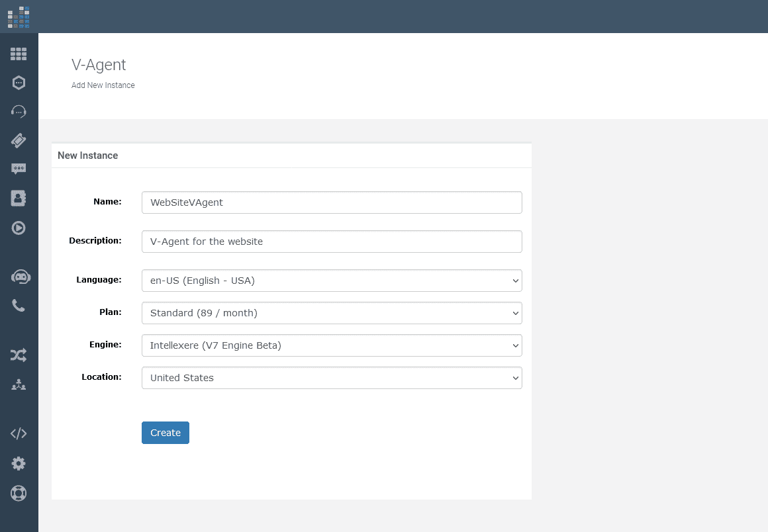The height and width of the screenshot is (532, 768).
Task: Open the chat message bubble icon in sidebar
Action: point(19,169)
